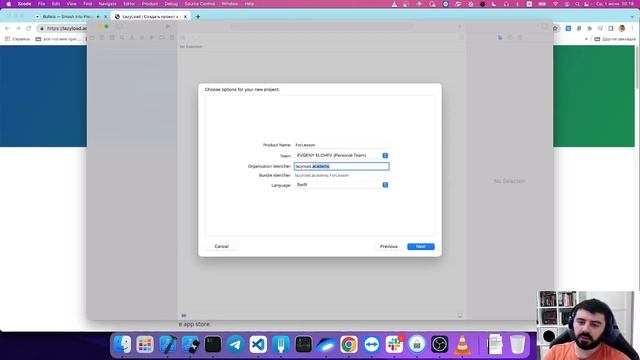This screenshot has height=360, width=640.
Task: Click the Organization Identifier field
Action: click(342, 166)
